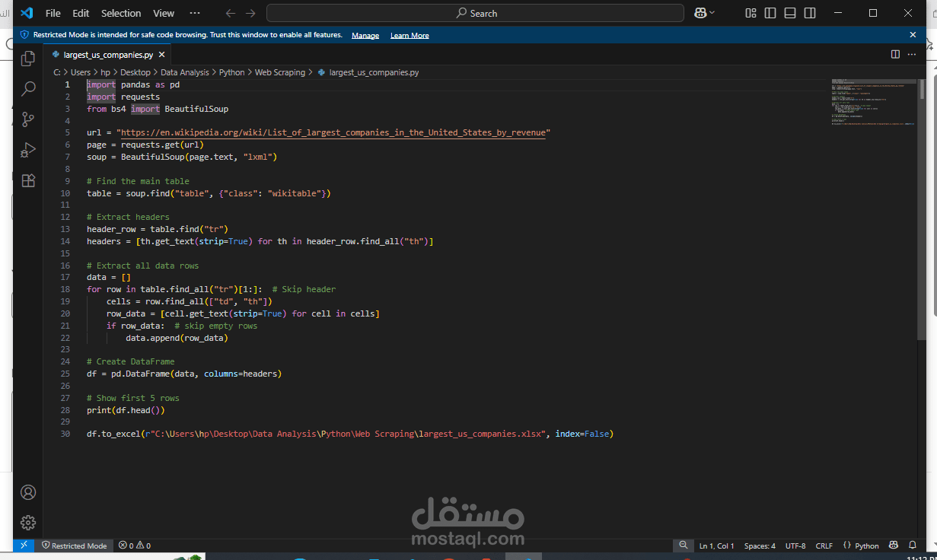Screen dimensions: 937x560
Task: Toggle the secondary side bar layout button
Action: [x=810, y=13]
